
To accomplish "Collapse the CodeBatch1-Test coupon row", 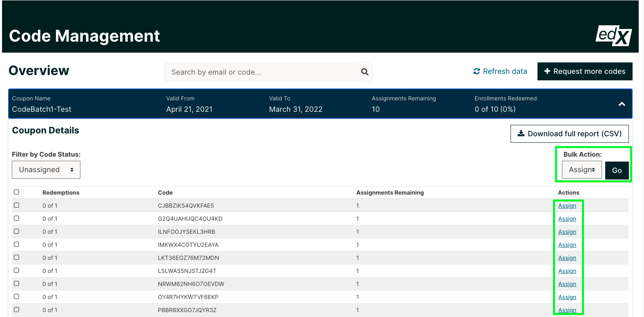I will pyautogui.click(x=622, y=104).
